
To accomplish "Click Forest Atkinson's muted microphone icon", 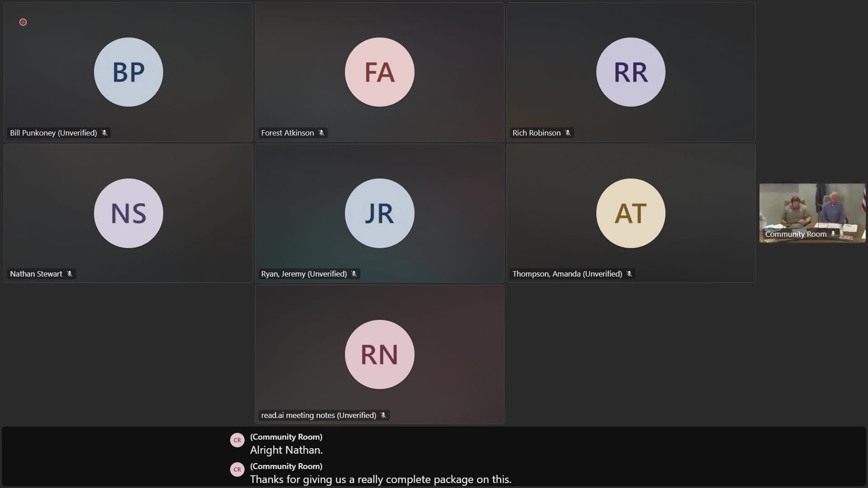I will tap(321, 133).
